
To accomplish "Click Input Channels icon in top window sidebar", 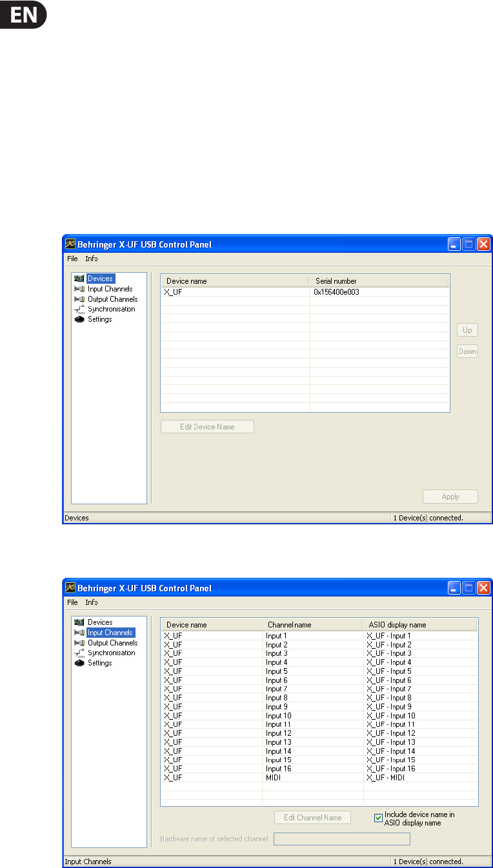I will pyautogui.click(x=79, y=289).
